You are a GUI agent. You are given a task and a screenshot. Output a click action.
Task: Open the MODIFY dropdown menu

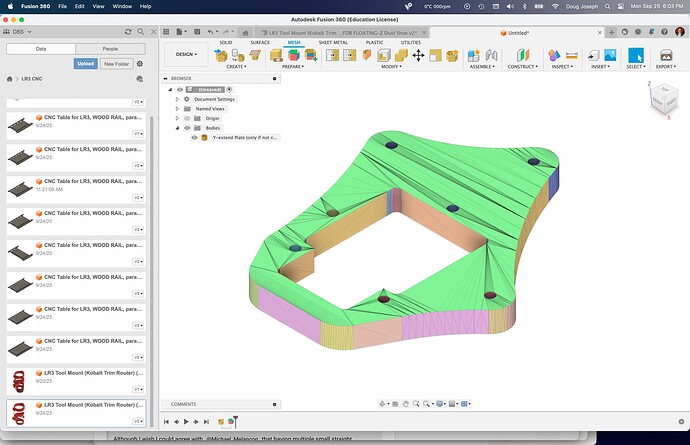(391, 66)
